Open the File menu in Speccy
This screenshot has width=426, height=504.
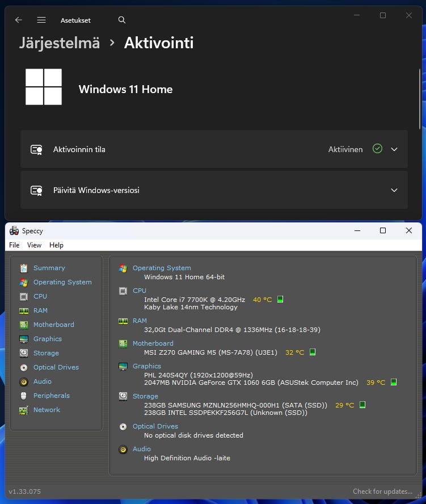tap(14, 245)
